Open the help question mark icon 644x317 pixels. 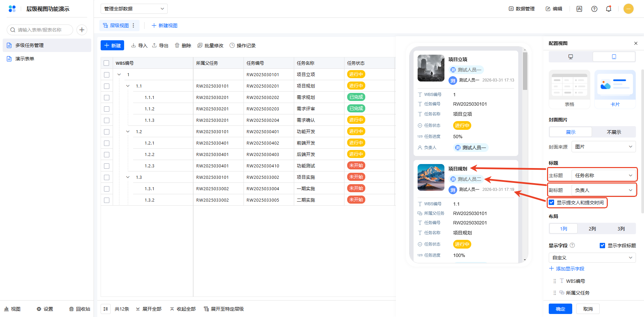(x=594, y=9)
